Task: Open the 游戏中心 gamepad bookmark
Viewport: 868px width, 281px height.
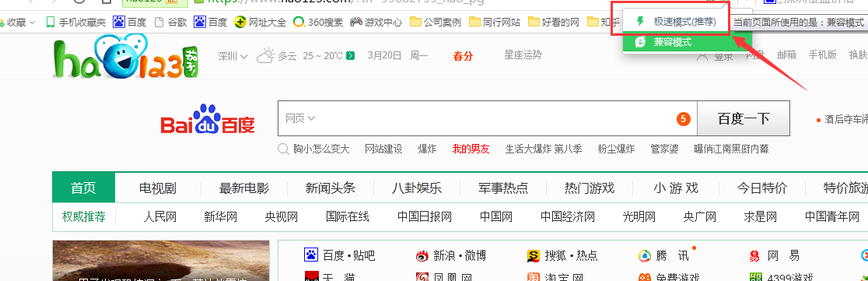Action: coord(376,22)
